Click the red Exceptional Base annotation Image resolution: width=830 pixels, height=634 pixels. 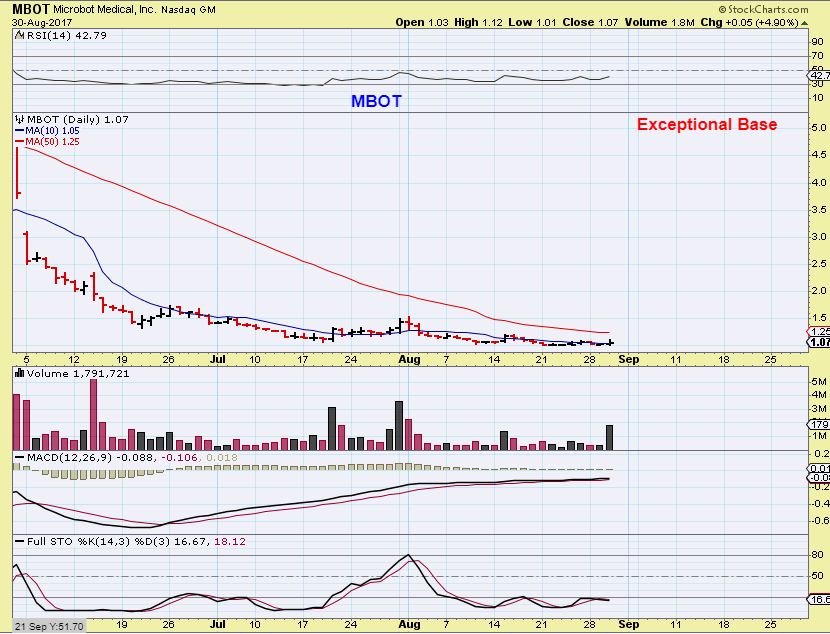(707, 124)
